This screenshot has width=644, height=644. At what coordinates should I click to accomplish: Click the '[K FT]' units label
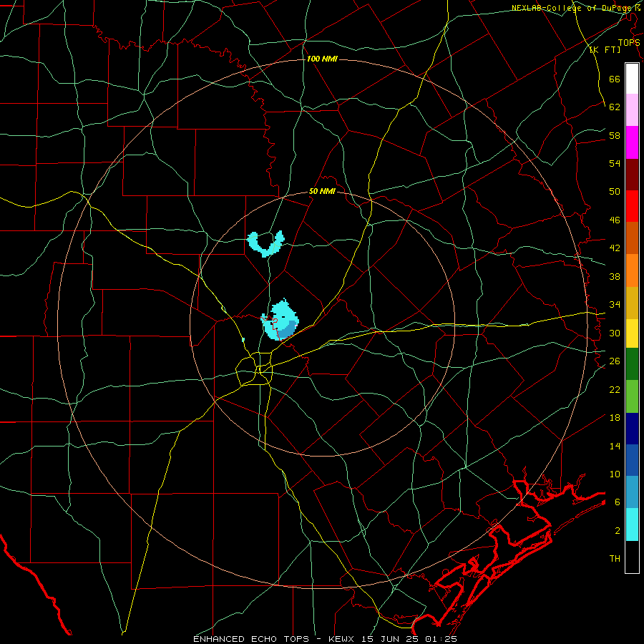605,49
